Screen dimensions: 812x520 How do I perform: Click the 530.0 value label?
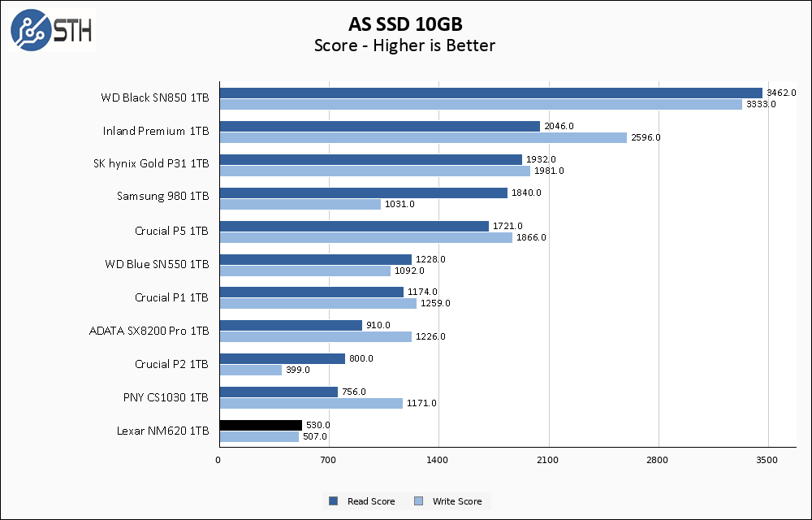coord(318,425)
